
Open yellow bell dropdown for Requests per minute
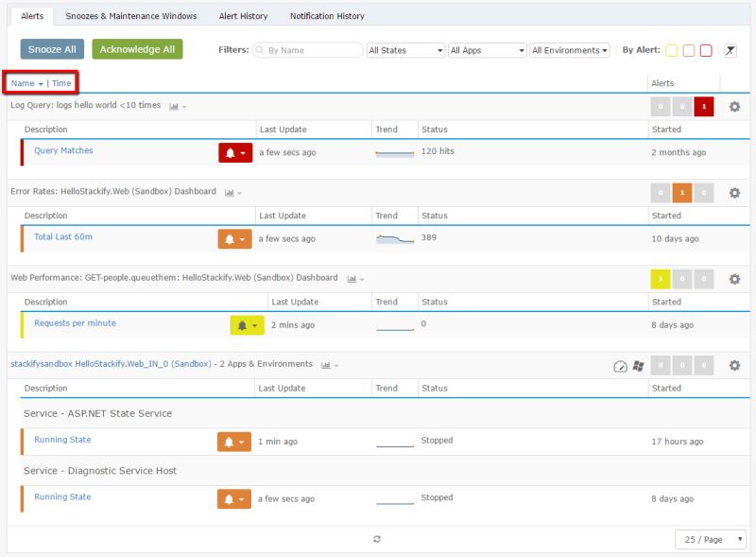247,325
